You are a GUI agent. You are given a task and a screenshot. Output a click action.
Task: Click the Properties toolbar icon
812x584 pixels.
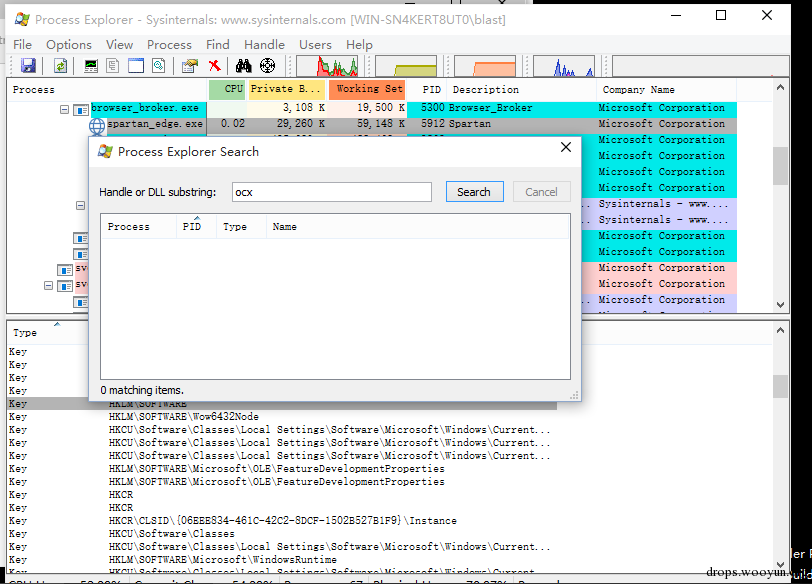(x=190, y=66)
